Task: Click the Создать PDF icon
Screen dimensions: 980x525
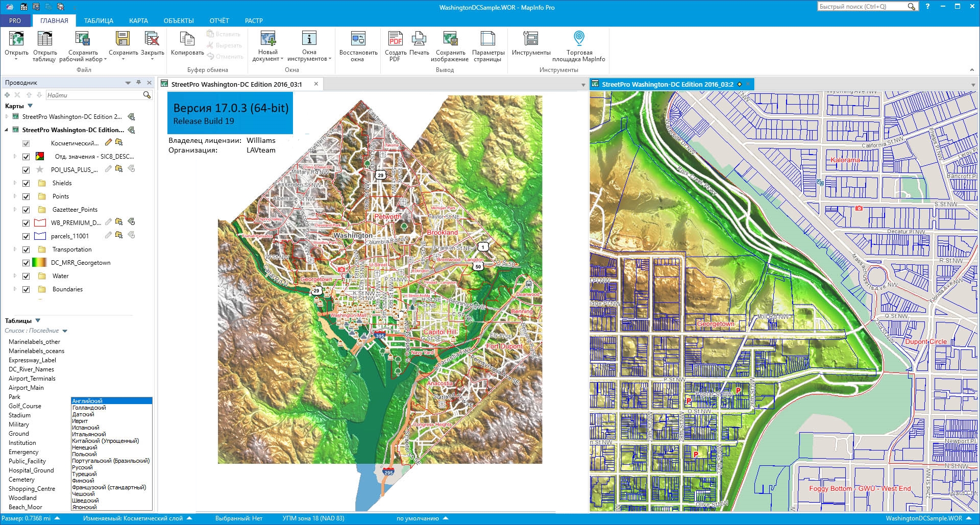Action: tap(396, 39)
